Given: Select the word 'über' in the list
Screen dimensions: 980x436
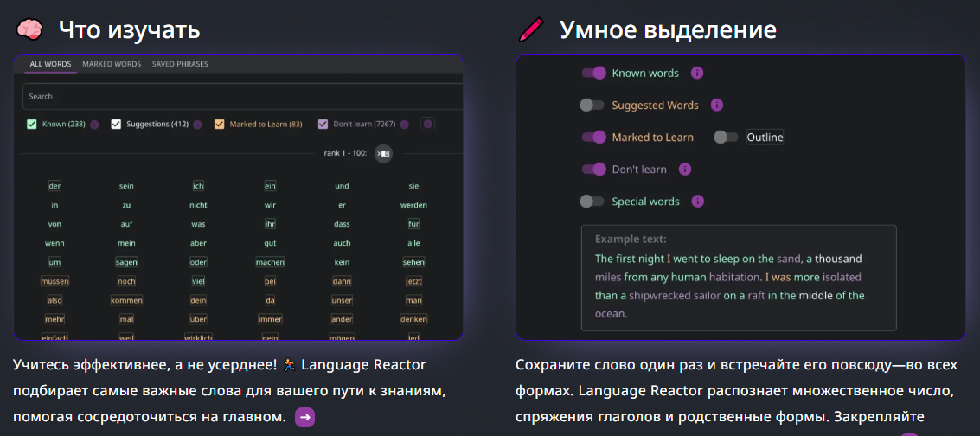Looking at the screenshot, I should click(x=198, y=319).
